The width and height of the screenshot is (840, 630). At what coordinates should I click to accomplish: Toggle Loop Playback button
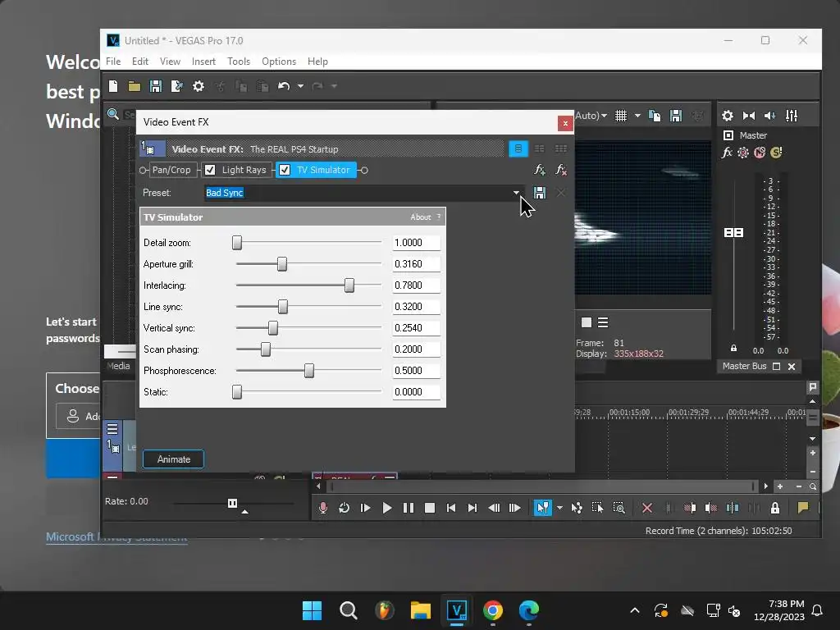[344, 508]
